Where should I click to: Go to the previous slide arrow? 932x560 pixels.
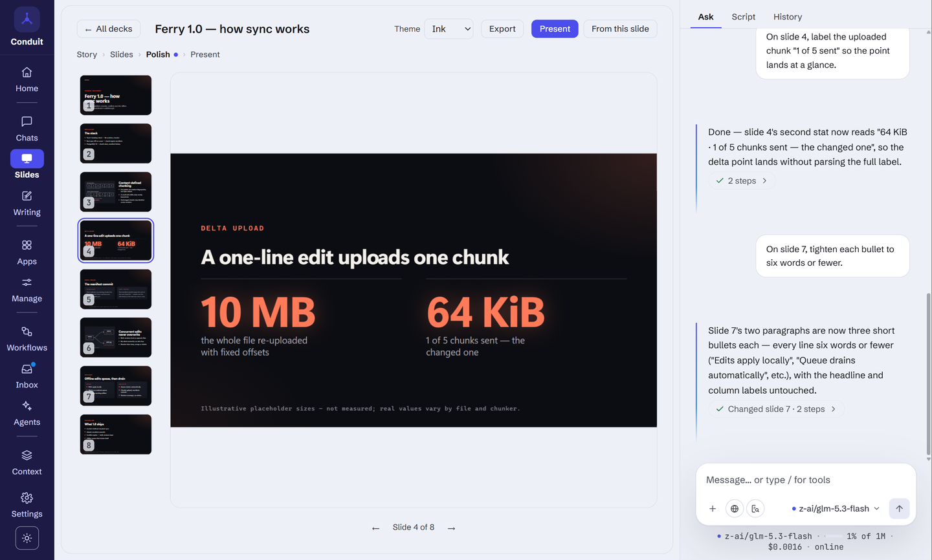[375, 528]
